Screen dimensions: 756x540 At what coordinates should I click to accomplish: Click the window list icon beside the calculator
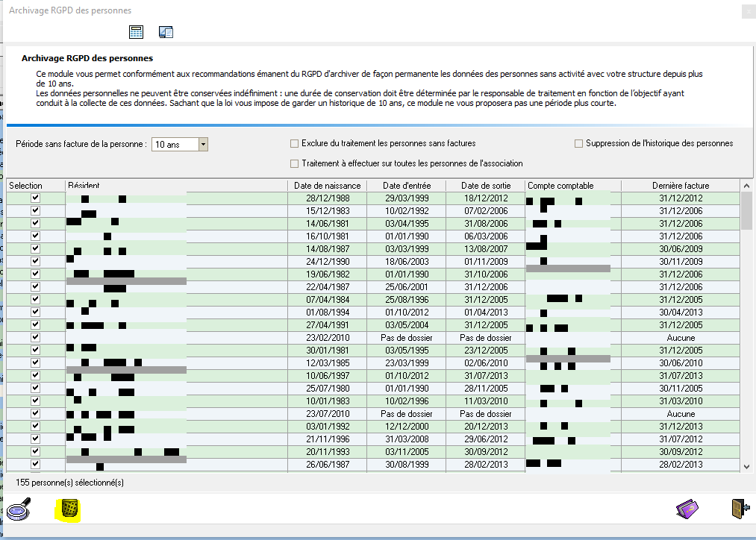tap(166, 31)
